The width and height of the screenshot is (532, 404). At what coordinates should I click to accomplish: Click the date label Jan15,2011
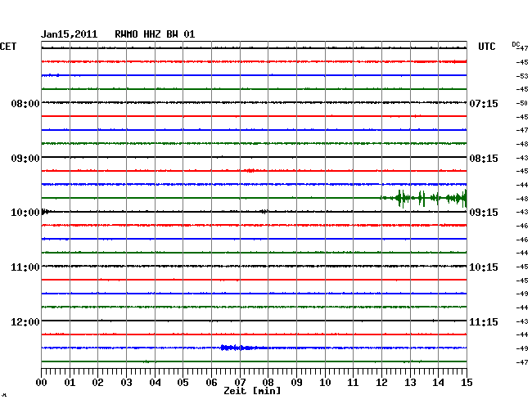[70, 34]
